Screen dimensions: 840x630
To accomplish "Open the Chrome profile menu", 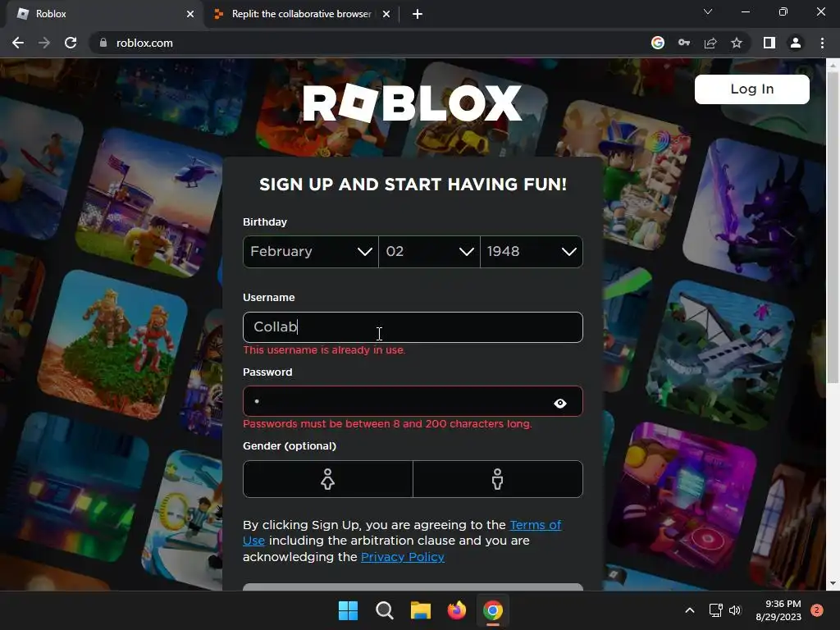I will click(796, 43).
